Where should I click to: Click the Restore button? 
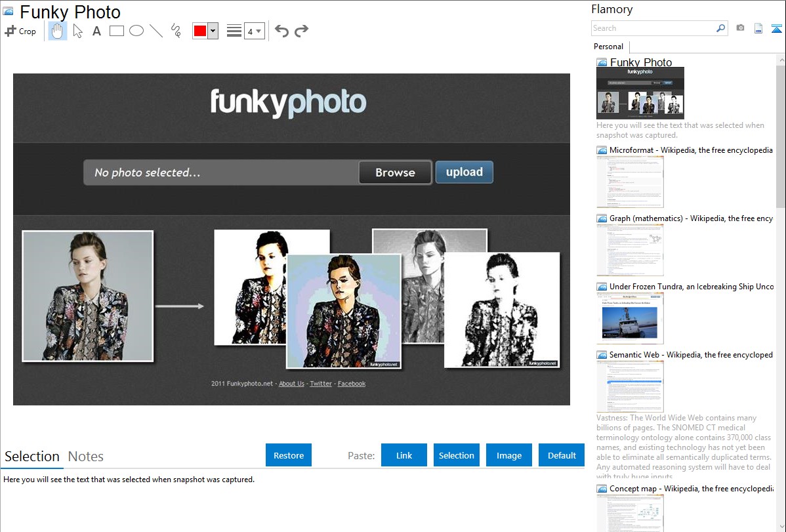tap(289, 455)
